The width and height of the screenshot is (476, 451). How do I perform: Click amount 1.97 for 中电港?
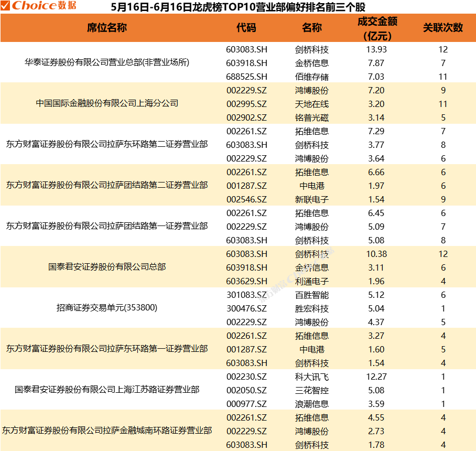click(x=376, y=186)
